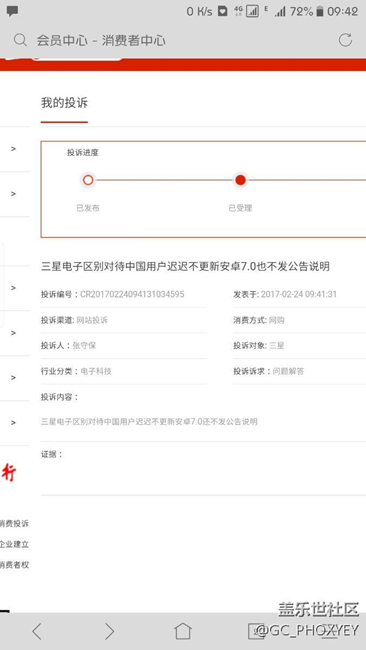Expand the sidebar chevron beside the complaint content text
Image resolution: width=366 pixels, height=650 pixels.
14,422
